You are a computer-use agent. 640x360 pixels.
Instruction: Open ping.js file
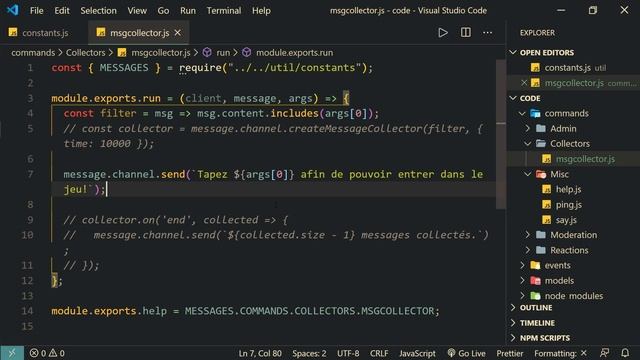(x=573, y=205)
